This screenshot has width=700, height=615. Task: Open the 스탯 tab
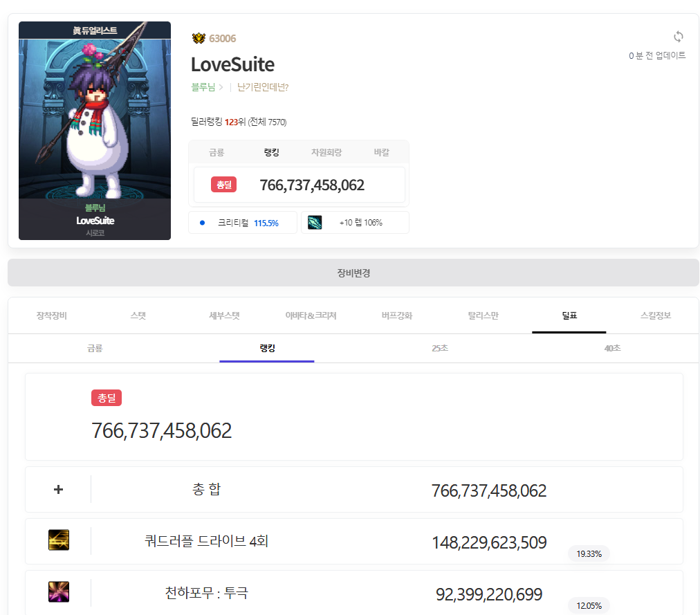click(x=138, y=315)
